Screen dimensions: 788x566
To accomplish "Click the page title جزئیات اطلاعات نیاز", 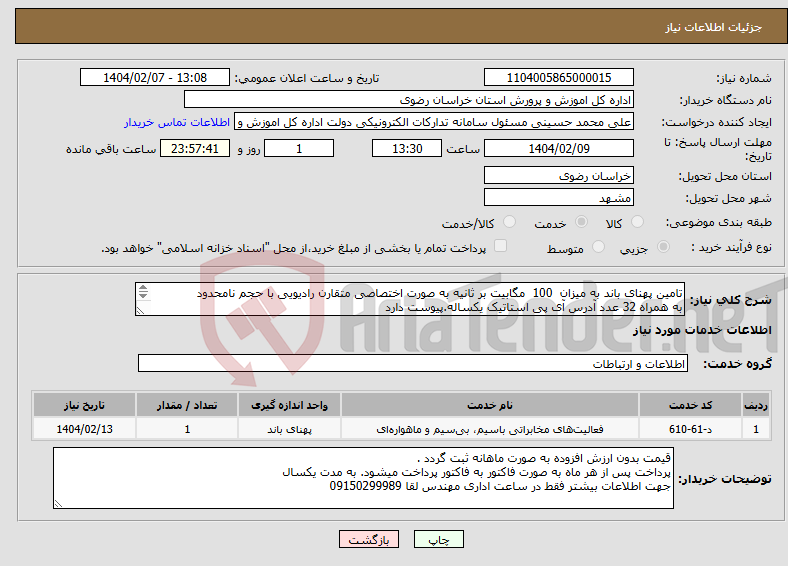I will pos(714,27).
